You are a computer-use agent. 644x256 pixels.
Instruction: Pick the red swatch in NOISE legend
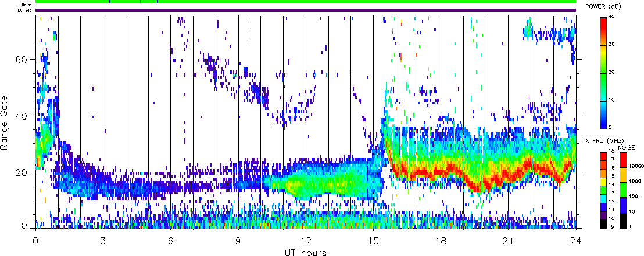point(624,159)
